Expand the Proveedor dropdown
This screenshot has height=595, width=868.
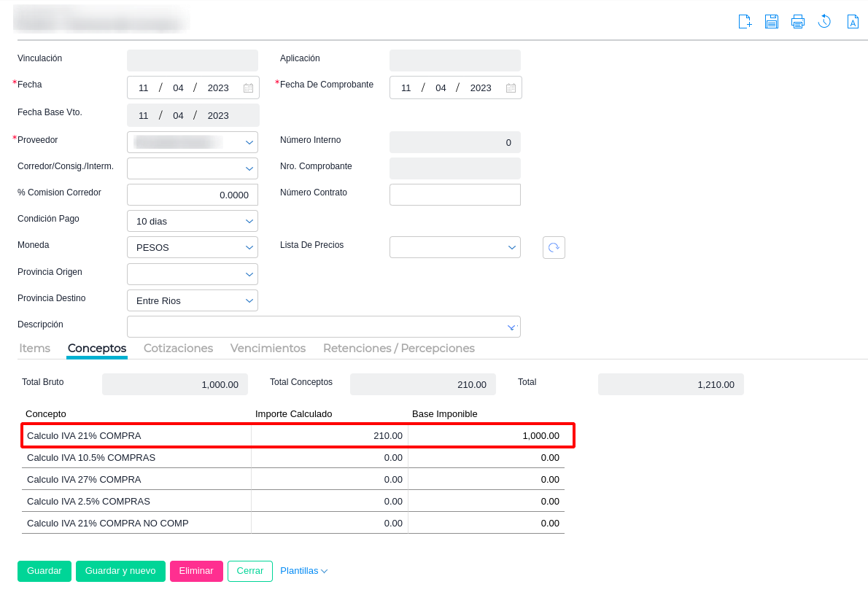point(249,142)
